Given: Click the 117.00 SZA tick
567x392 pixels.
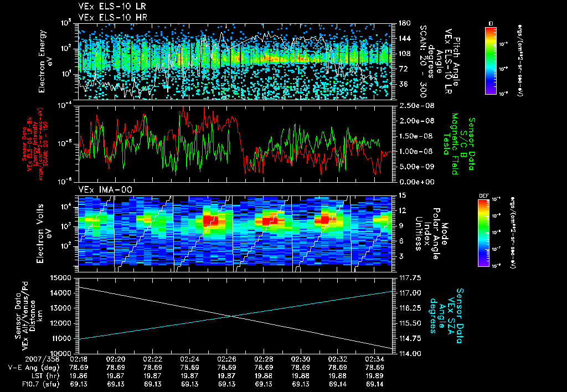Looking at the screenshot, I should click(410, 293).
